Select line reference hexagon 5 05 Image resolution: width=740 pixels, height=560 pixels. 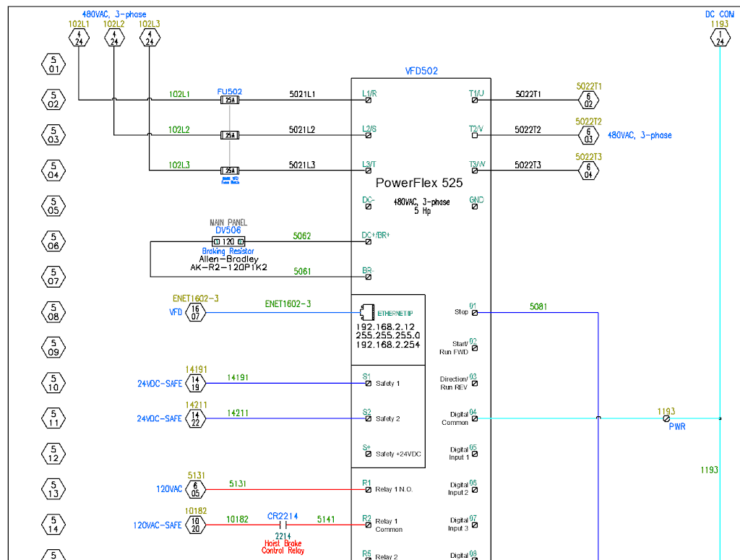coord(53,206)
